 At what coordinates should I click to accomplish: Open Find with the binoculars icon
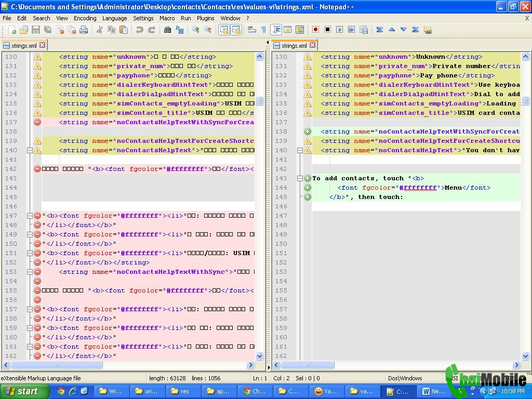167,30
